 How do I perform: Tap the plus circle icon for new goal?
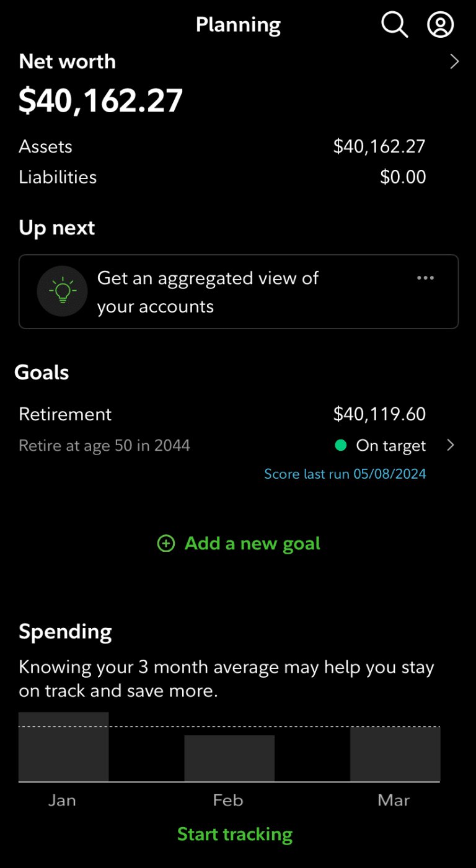(166, 544)
